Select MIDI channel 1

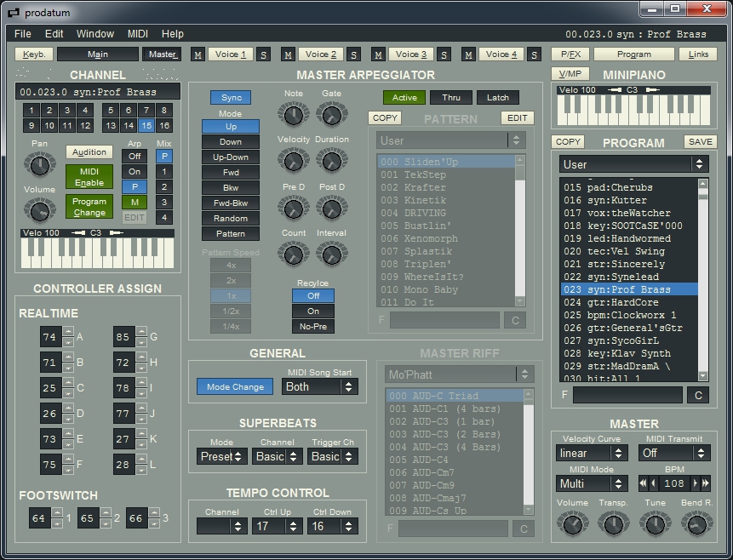coord(31,111)
